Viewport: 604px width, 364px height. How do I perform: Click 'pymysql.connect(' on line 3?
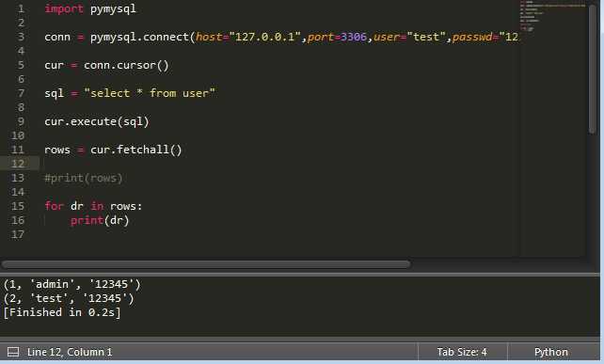(x=142, y=37)
